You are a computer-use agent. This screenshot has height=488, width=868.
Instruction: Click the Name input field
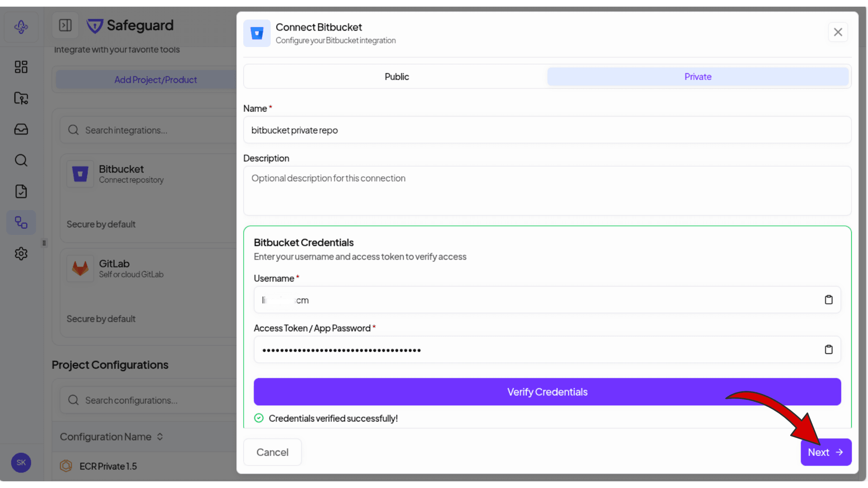coord(547,130)
